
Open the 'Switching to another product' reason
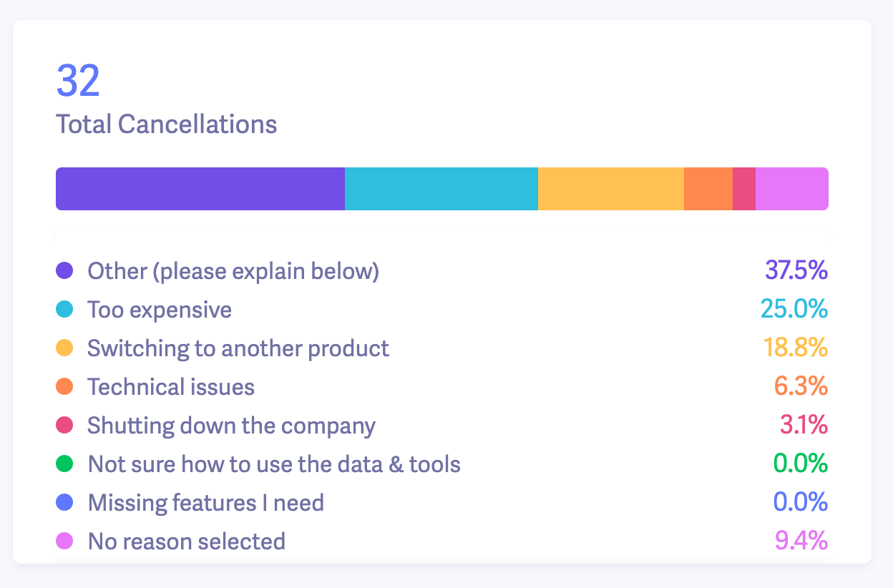point(238,348)
